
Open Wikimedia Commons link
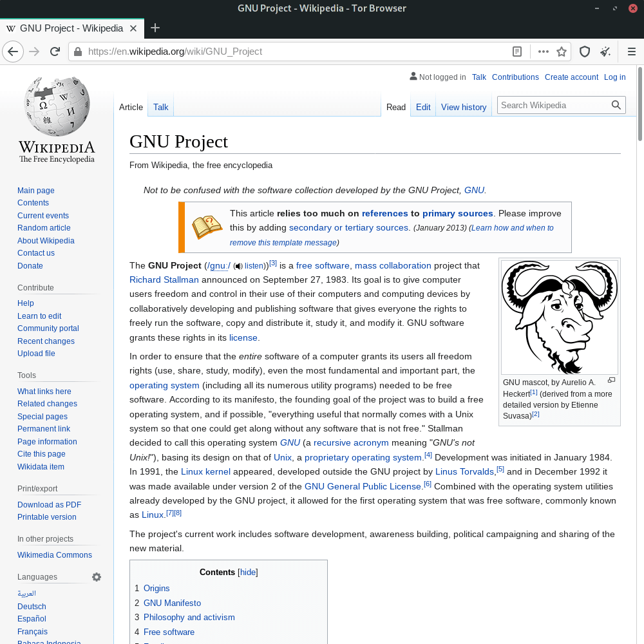[x=55, y=555]
